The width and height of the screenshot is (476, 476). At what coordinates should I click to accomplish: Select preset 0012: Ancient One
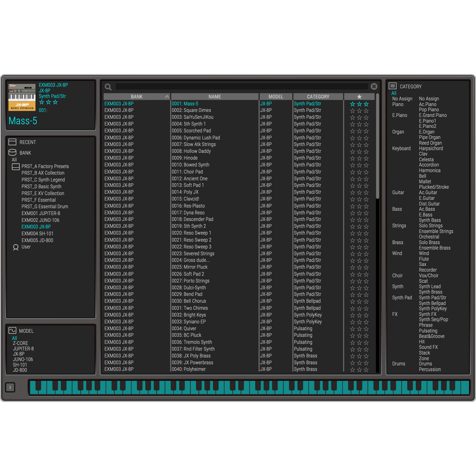190,178
